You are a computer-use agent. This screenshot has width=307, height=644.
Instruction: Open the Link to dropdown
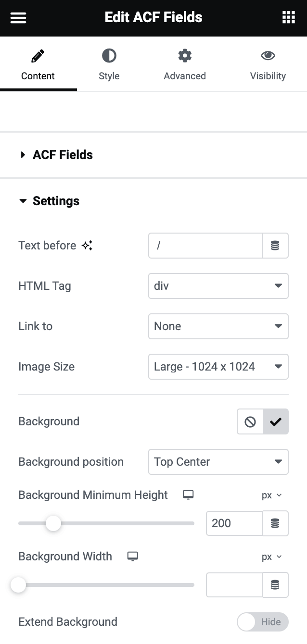(x=218, y=326)
